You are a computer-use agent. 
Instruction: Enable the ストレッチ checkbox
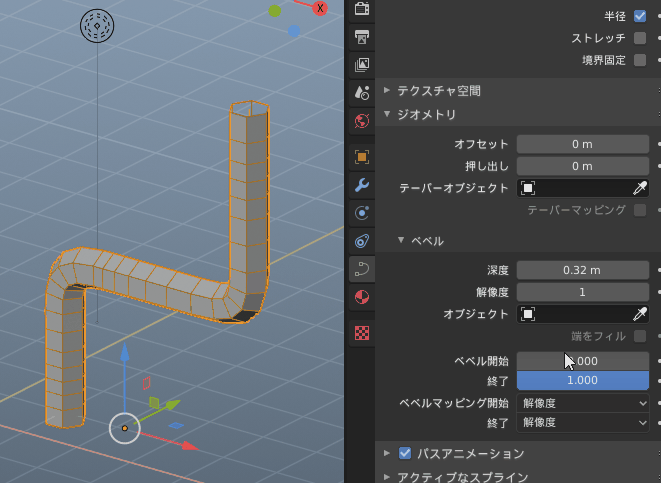pyautogui.click(x=640, y=38)
